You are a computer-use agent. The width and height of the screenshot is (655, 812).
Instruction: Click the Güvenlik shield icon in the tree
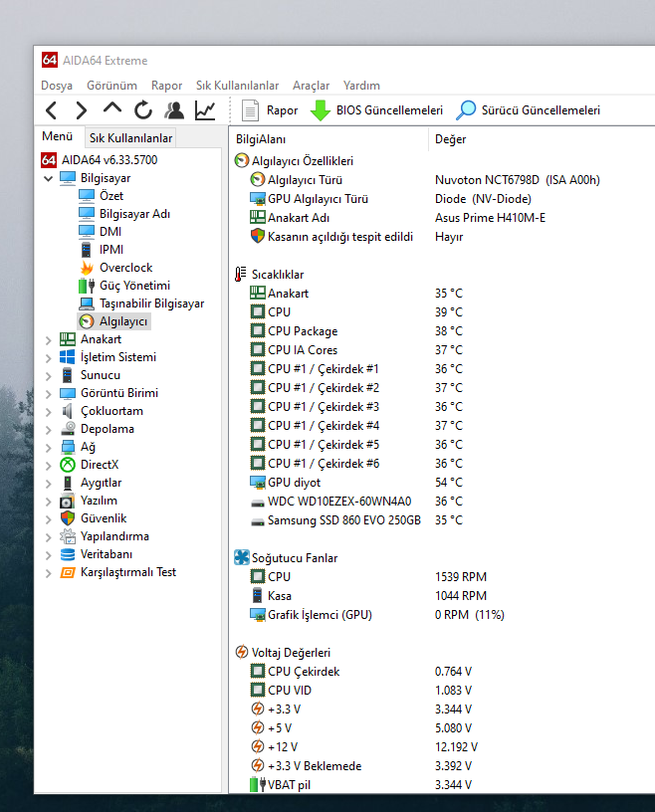pos(68,518)
